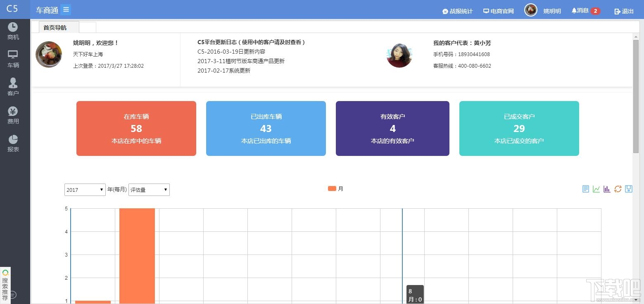Screen dimensions: 644x304
Task: Toggle the hamburger menu beside 车商通
Action: [x=66, y=9]
